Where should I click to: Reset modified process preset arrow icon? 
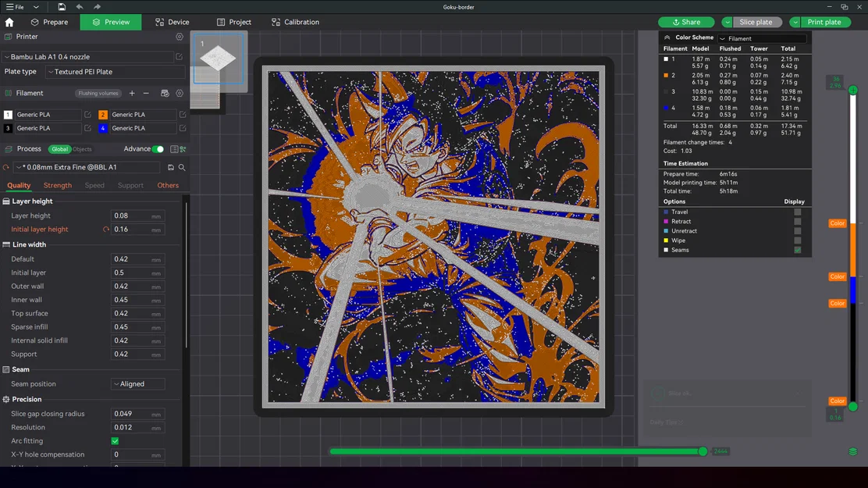pyautogui.click(x=6, y=167)
